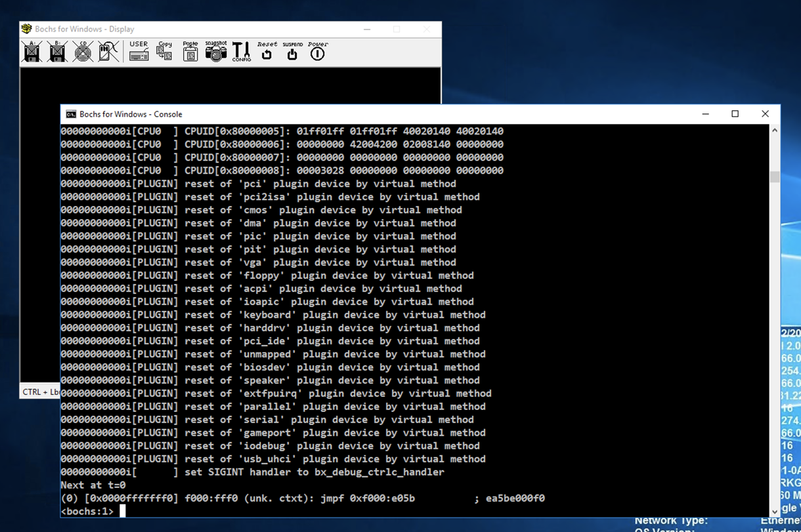
Task: Click the 'Bochs for Windows - Console' title
Action: [131, 114]
